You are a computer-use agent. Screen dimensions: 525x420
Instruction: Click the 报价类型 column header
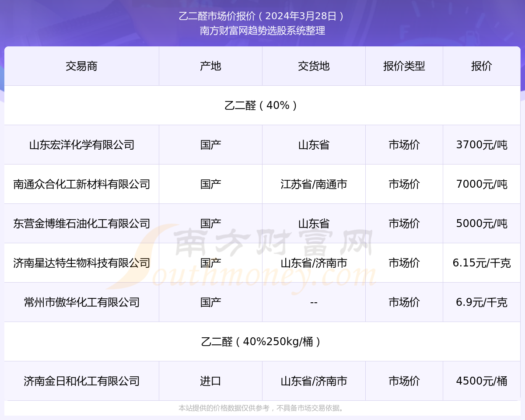(x=404, y=66)
